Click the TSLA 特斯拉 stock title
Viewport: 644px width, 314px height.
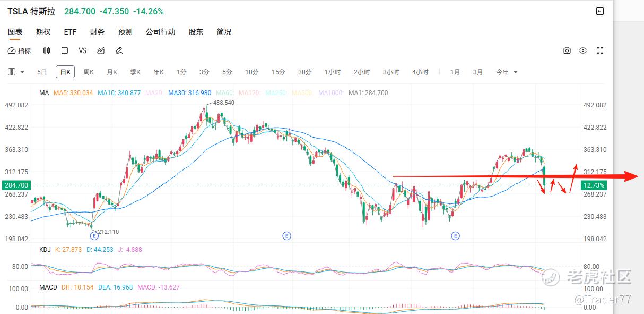31,11
